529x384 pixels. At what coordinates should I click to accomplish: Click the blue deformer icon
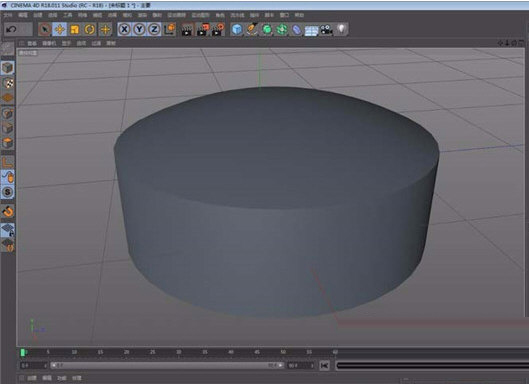click(297, 29)
